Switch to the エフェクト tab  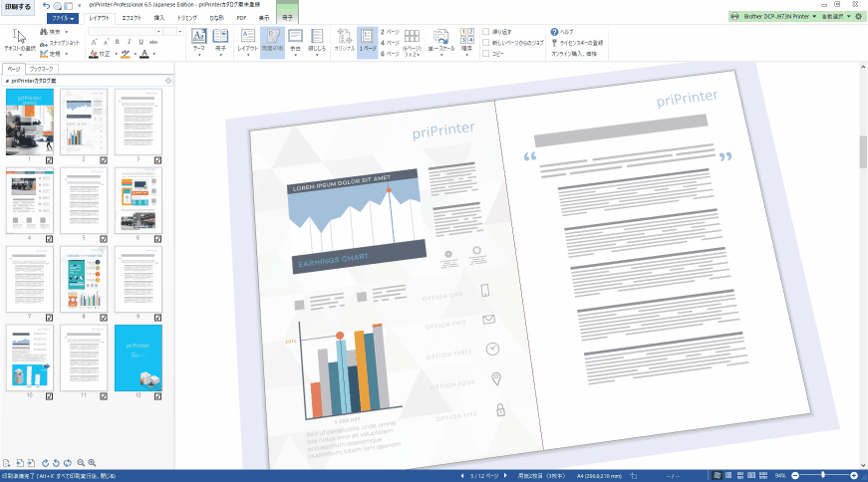pos(132,18)
